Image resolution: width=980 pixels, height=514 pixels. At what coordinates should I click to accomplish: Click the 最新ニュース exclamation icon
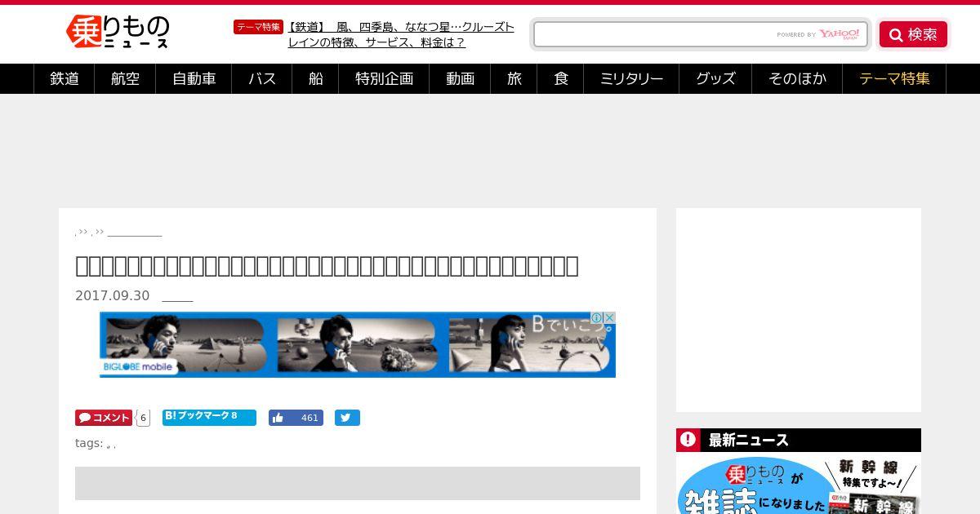click(688, 440)
